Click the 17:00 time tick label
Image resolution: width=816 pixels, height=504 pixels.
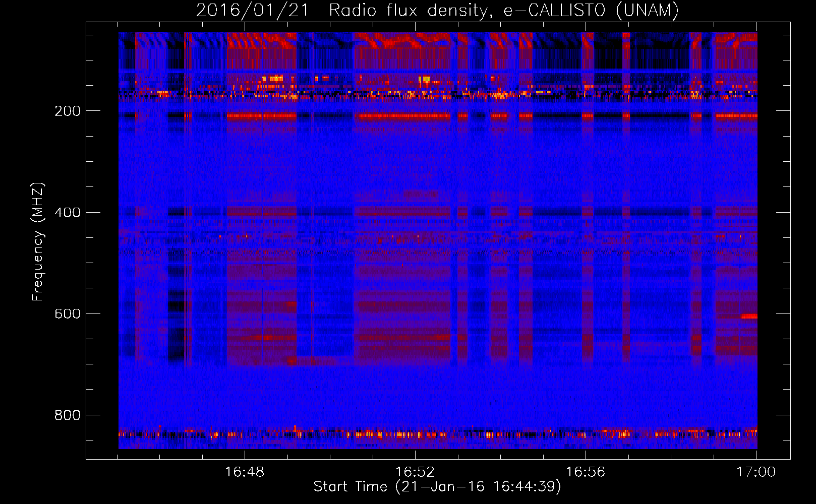click(756, 472)
